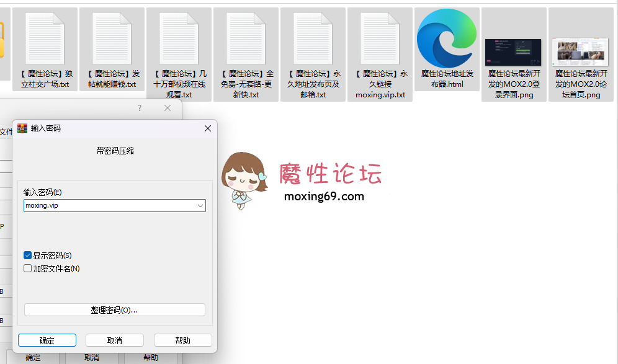The height and width of the screenshot is (364, 618).
Task: Confirm password with 确定 in the 输入密码 dialog
Action: tap(47, 340)
